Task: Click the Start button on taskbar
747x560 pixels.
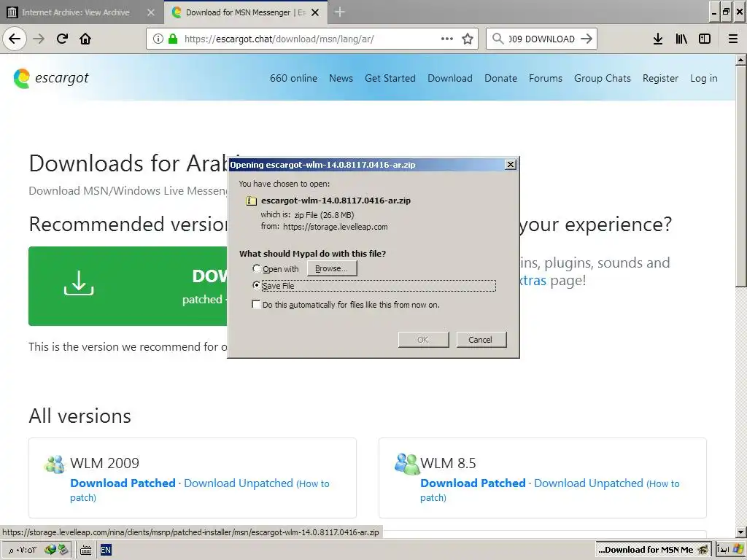Action: pyautogui.click(x=731, y=550)
